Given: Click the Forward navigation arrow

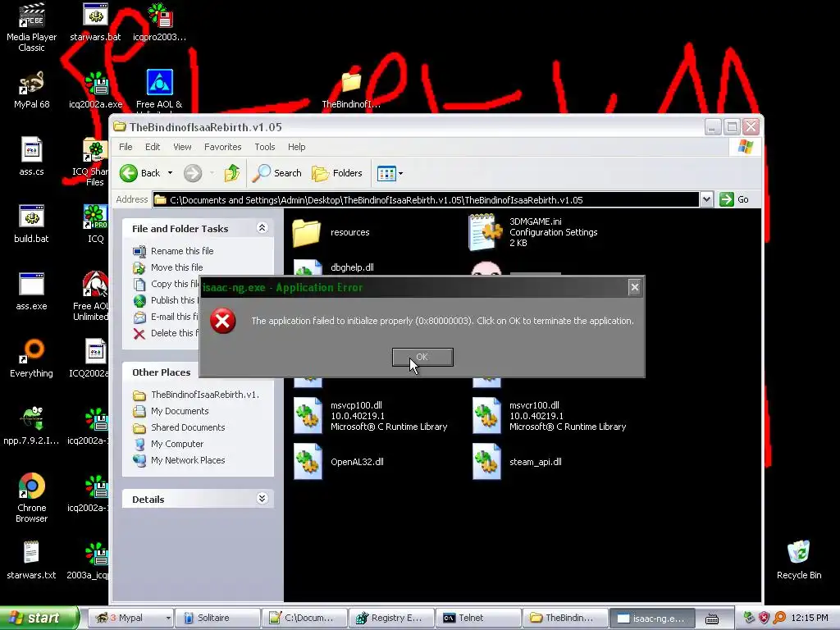Looking at the screenshot, I should 193,173.
